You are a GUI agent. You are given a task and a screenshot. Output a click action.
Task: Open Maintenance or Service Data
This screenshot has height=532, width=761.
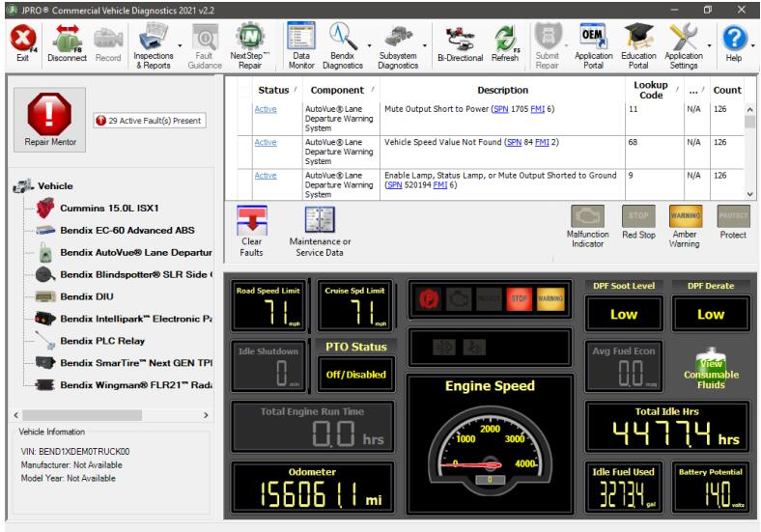pos(320,232)
